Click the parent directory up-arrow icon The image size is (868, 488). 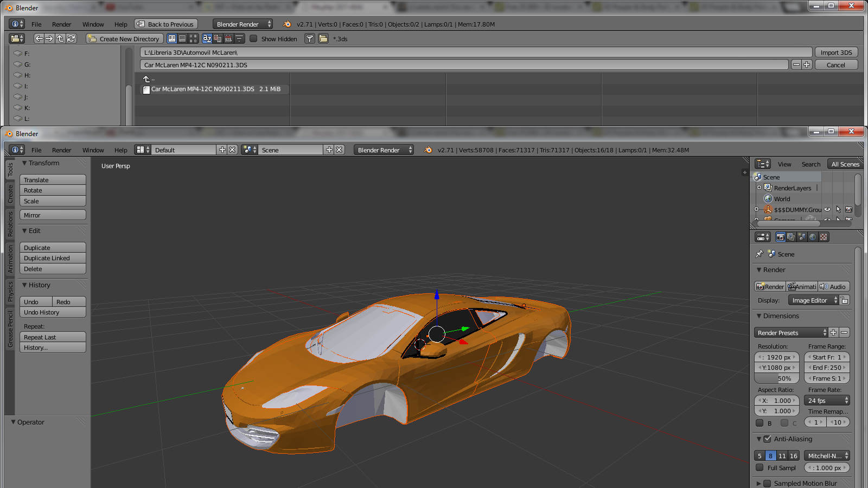click(x=60, y=38)
